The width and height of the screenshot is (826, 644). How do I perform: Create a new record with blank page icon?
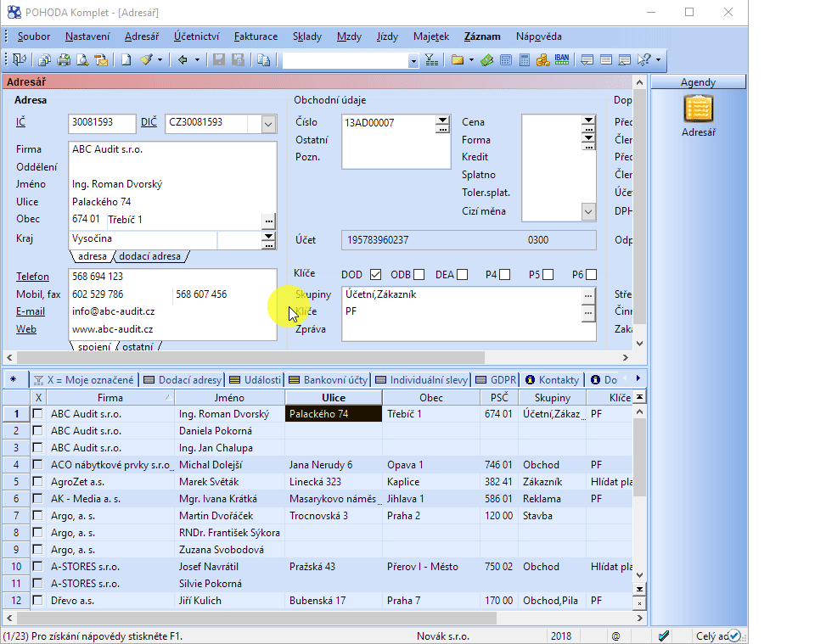pyautogui.click(x=126, y=60)
